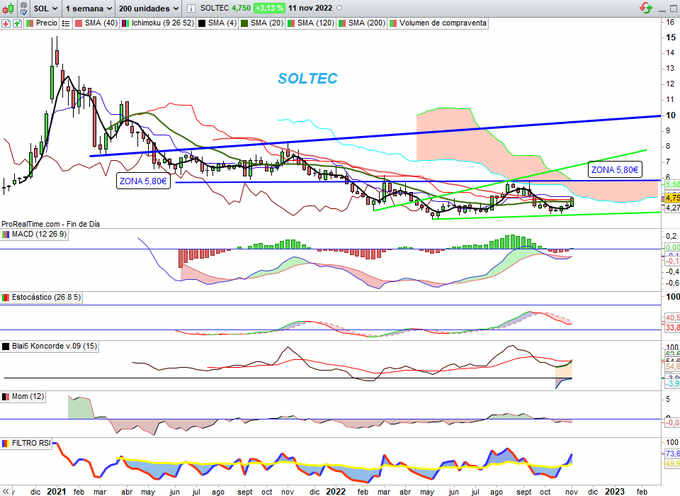680x496 pixels.
Task: Click the refresh arrows icon at top right
Action: coord(646,8)
